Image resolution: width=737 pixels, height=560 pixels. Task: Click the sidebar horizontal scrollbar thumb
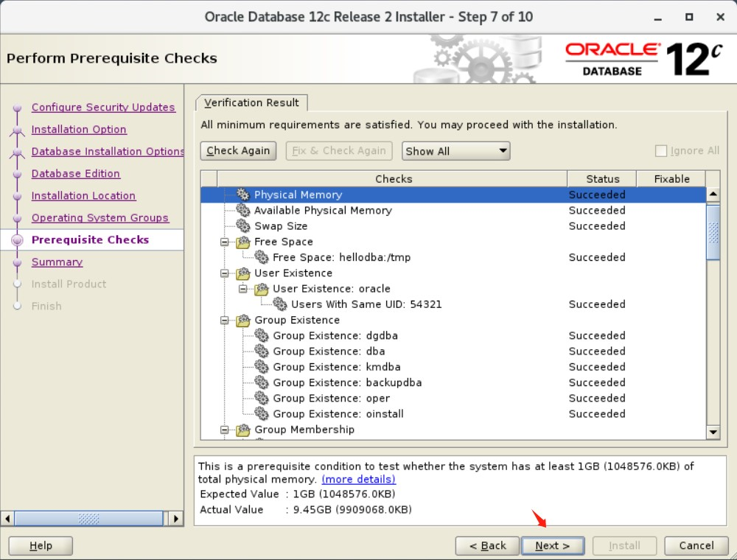pos(89,519)
